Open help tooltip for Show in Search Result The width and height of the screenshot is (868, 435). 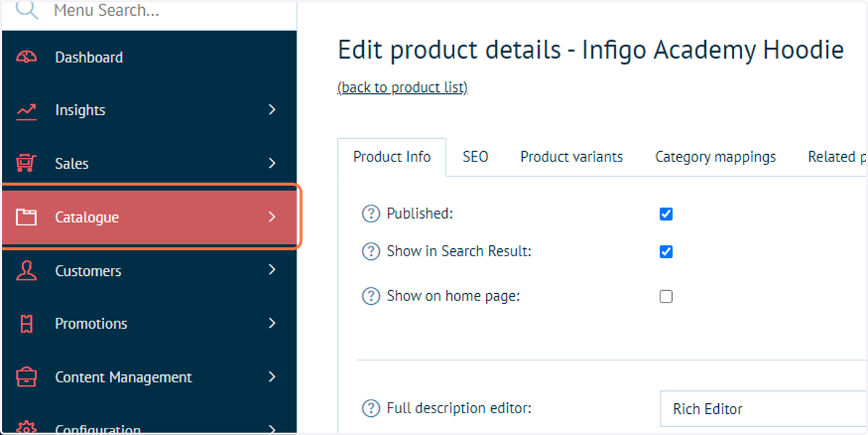[x=370, y=251]
